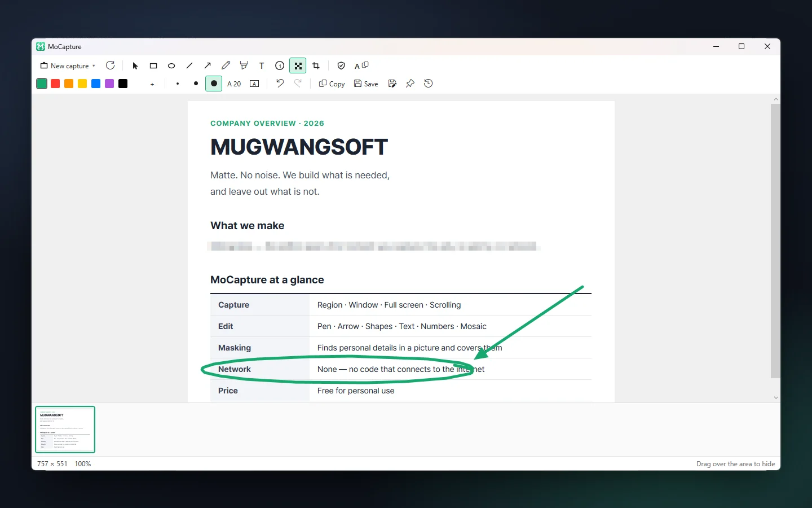The image size is (812, 508).
Task: Click the "What we make" heading
Action: (x=247, y=226)
